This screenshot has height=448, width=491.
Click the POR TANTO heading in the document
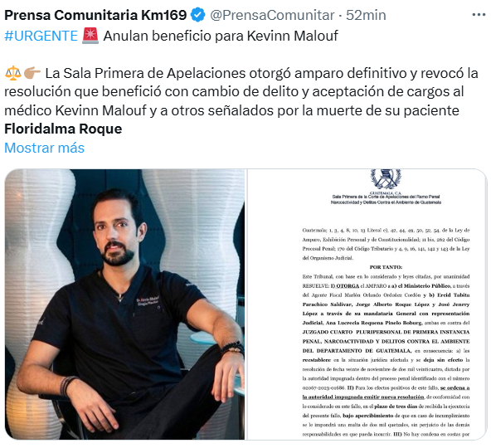coord(386,267)
